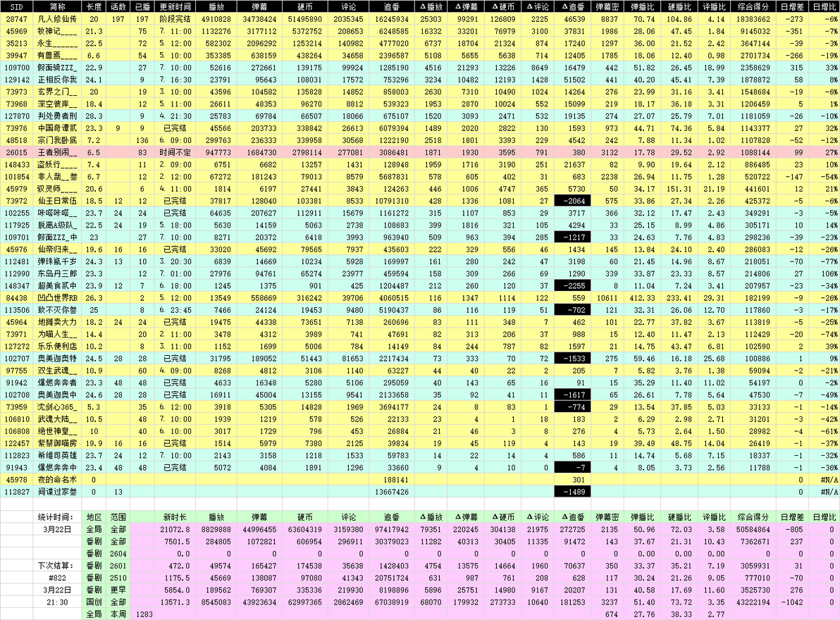Click the 更早 range cell

[x=118, y=590]
